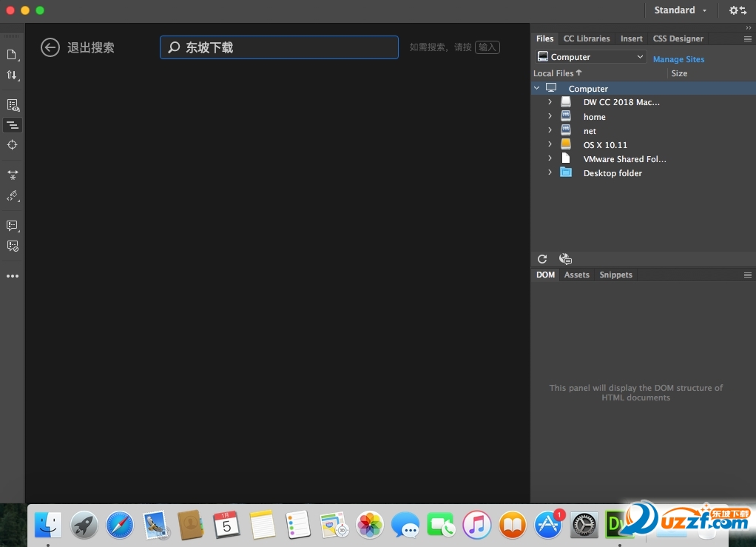The width and height of the screenshot is (756, 547).
Task: Click the Manage Sites link
Action: (x=678, y=59)
